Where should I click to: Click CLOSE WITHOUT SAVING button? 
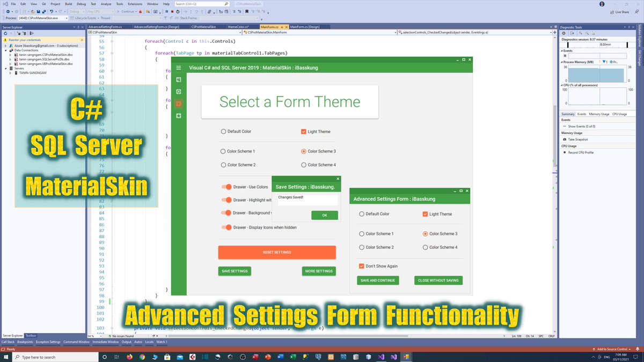tap(438, 280)
